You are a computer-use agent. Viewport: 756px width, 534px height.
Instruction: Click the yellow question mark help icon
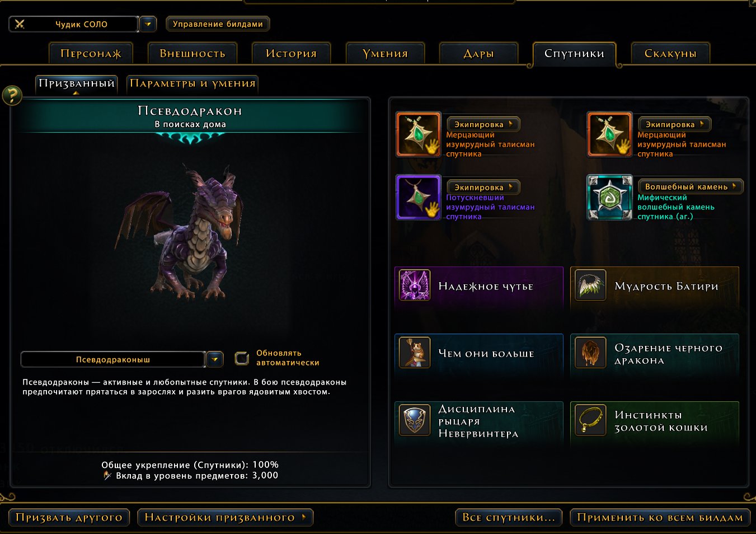click(x=12, y=96)
